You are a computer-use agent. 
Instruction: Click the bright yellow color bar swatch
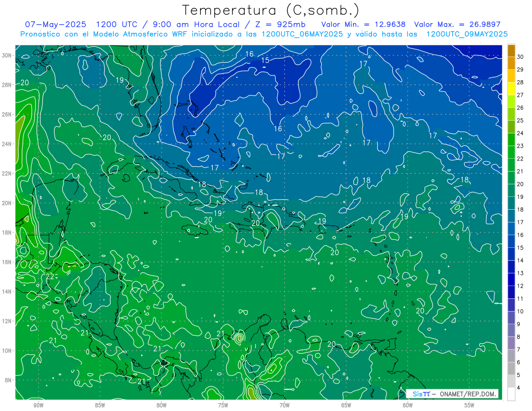coord(511,89)
